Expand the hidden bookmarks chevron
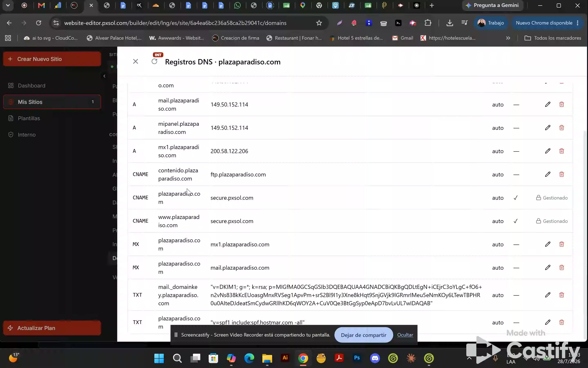Viewport: 588px width, 368px height. (x=508, y=38)
